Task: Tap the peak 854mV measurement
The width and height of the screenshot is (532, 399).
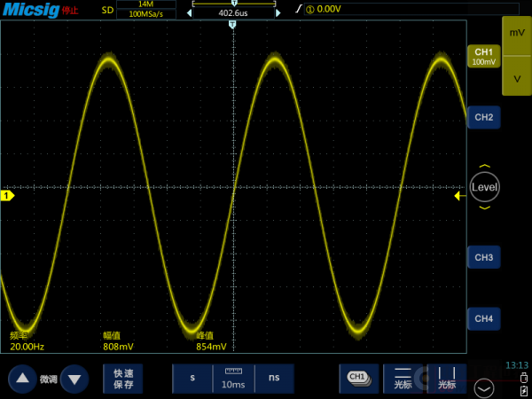Action: tap(211, 341)
